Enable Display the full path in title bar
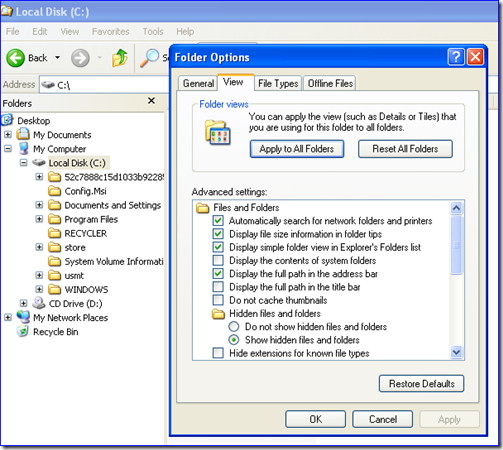Image resolution: width=503 pixels, height=450 pixels. (218, 287)
